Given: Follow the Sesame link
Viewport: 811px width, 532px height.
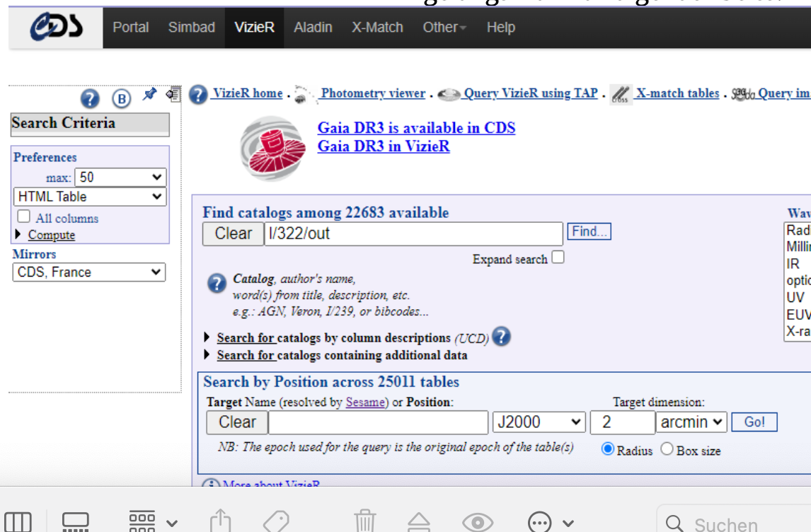Looking at the screenshot, I should [x=365, y=403].
